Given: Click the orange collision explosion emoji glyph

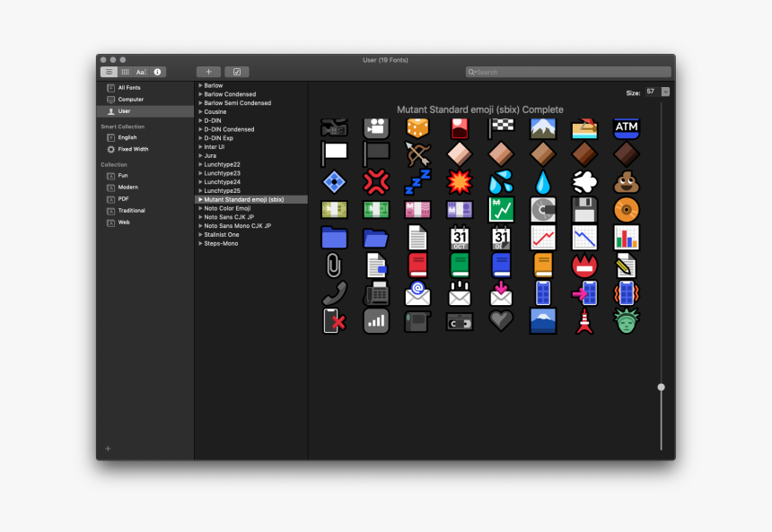Looking at the screenshot, I should (x=460, y=181).
